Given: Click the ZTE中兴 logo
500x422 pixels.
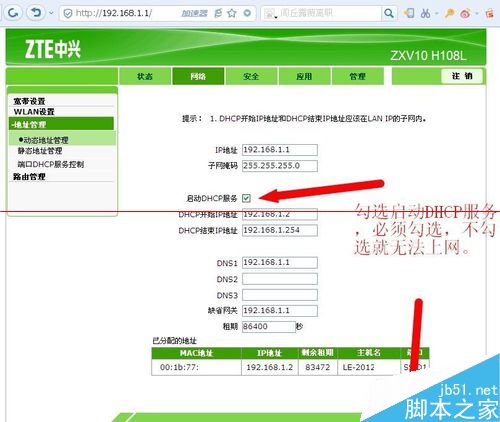Looking at the screenshot, I should (53, 49).
